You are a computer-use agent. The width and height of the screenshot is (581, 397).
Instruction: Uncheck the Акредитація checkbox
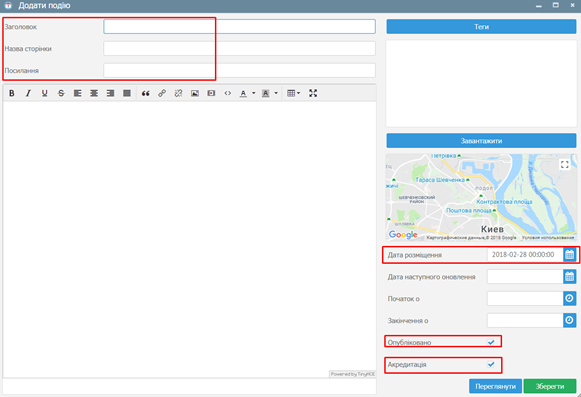(491, 364)
